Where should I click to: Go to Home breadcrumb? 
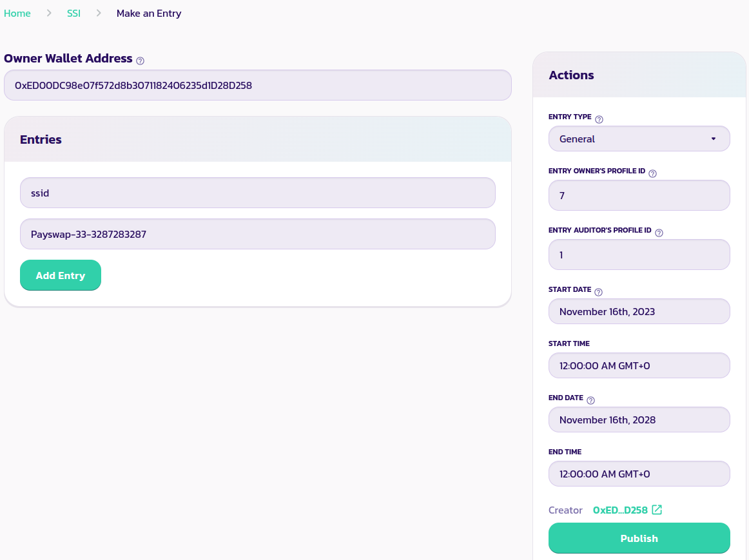tap(17, 13)
